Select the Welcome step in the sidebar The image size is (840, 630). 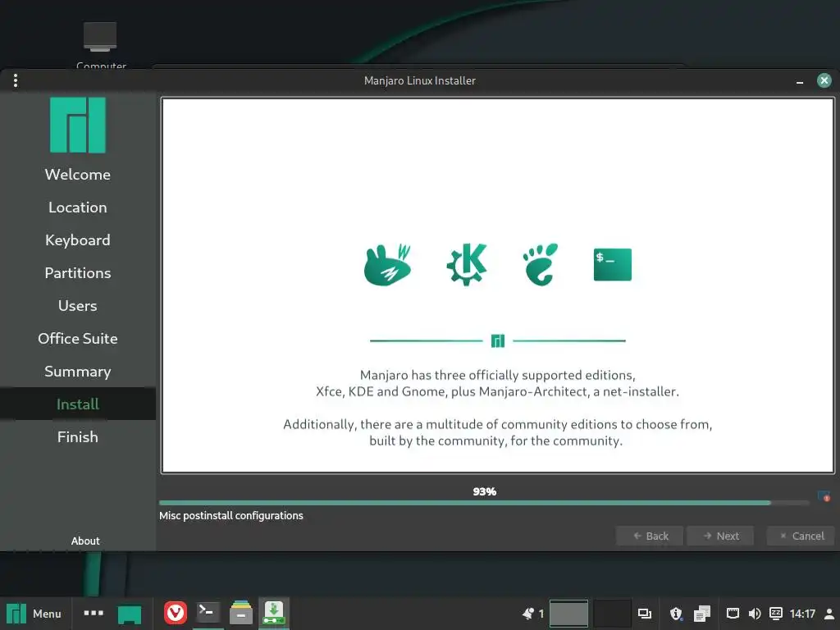pyautogui.click(x=78, y=174)
